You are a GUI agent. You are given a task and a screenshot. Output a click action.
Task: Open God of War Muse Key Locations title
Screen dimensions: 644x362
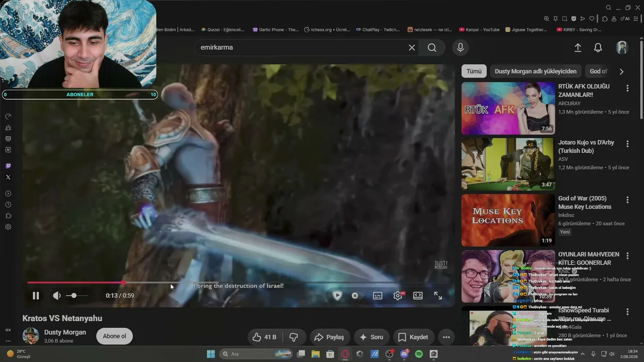[585, 203]
